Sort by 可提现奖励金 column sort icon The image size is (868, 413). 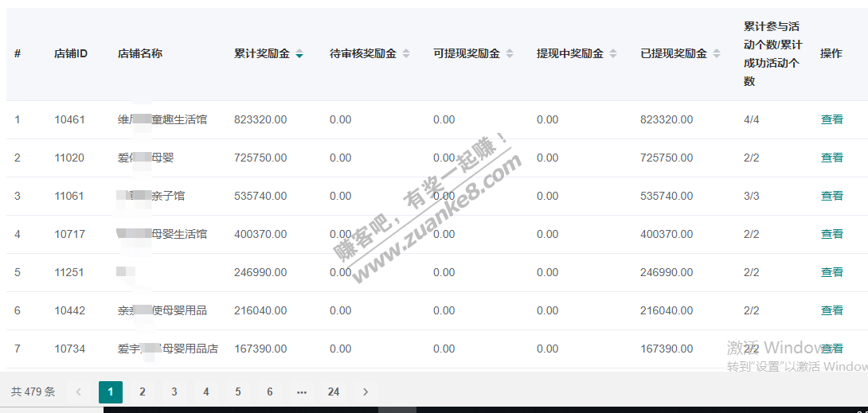(x=510, y=54)
